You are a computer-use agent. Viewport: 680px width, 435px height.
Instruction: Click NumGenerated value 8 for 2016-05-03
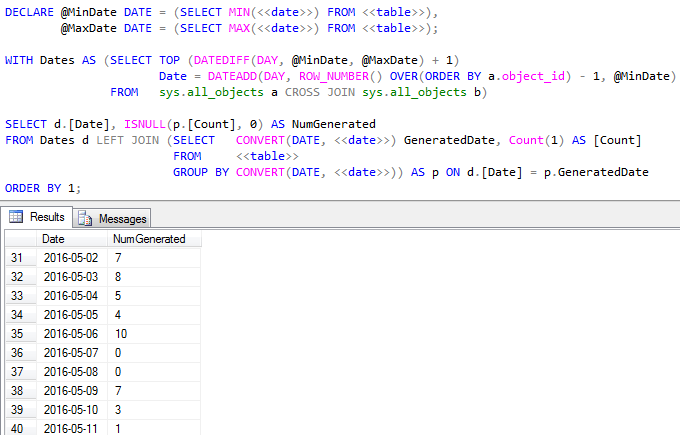point(154,277)
